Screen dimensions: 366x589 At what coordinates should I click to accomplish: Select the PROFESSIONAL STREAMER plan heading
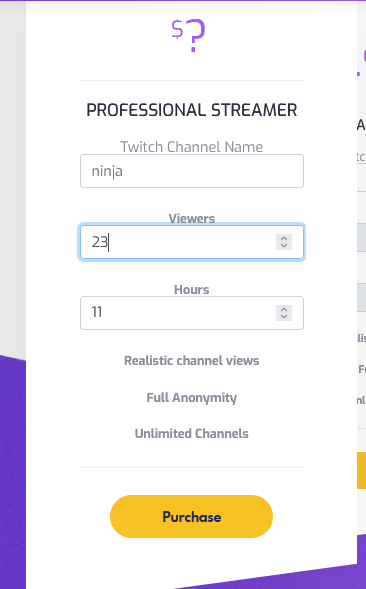pos(192,110)
